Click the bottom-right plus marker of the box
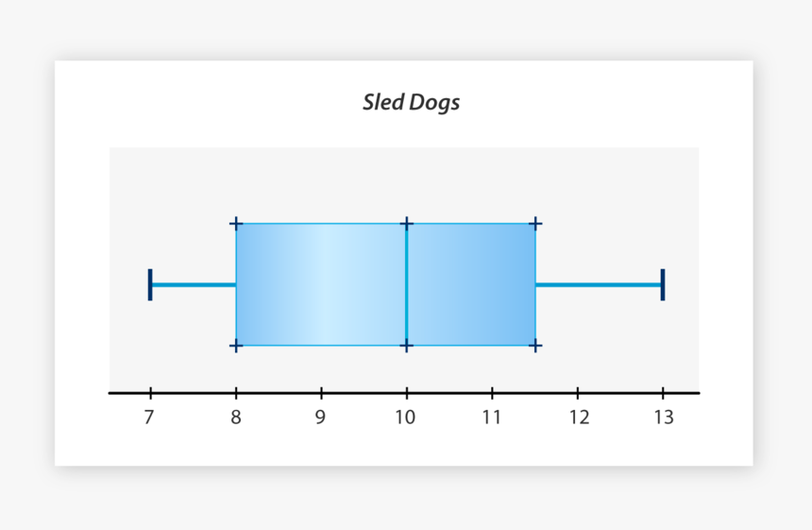812x530 pixels. click(x=535, y=346)
